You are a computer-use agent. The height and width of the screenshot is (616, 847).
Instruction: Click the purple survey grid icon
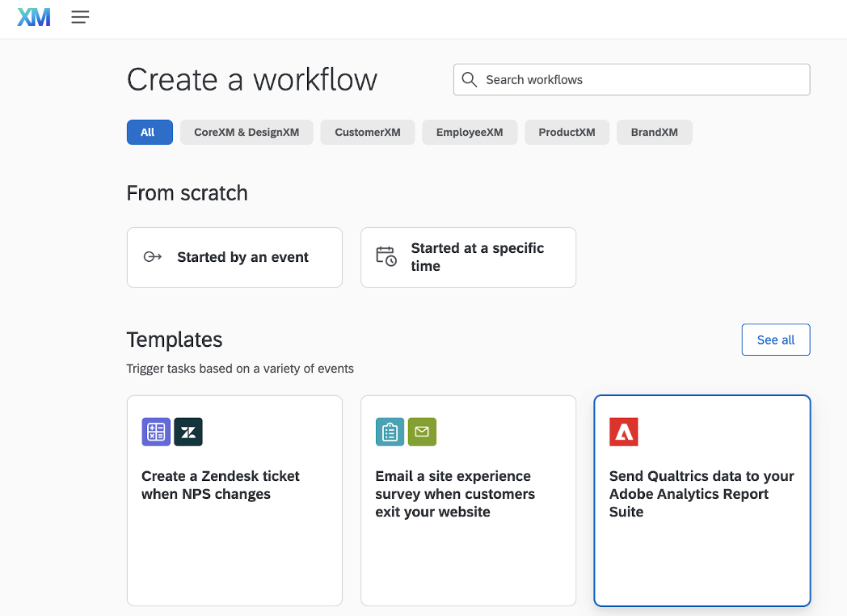click(156, 432)
